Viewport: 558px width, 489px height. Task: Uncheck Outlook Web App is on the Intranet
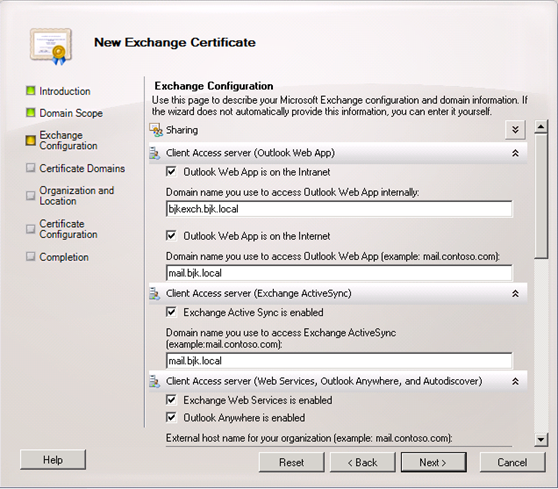171,172
